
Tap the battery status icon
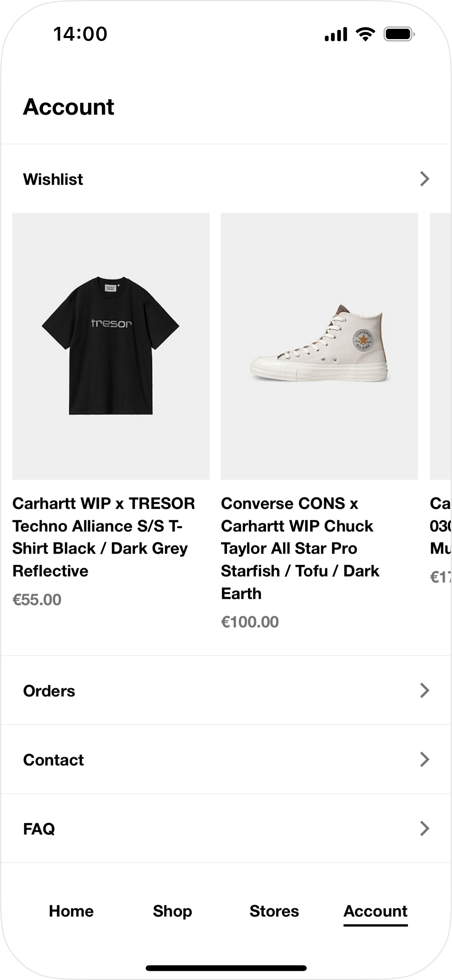(399, 35)
